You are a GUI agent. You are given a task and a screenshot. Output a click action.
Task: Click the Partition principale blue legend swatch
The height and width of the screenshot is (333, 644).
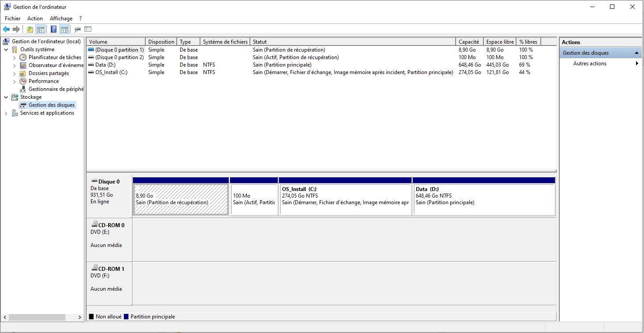click(x=126, y=317)
